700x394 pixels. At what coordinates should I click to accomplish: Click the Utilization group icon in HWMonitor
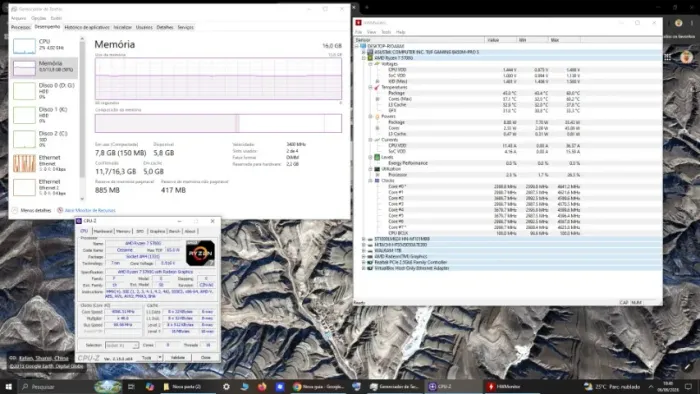point(377,169)
